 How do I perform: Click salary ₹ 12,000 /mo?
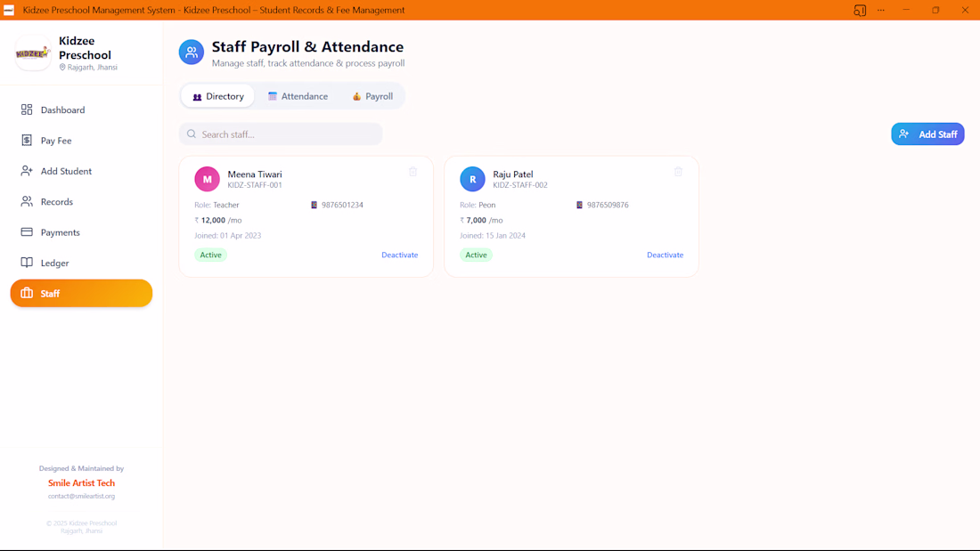click(218, 221)
